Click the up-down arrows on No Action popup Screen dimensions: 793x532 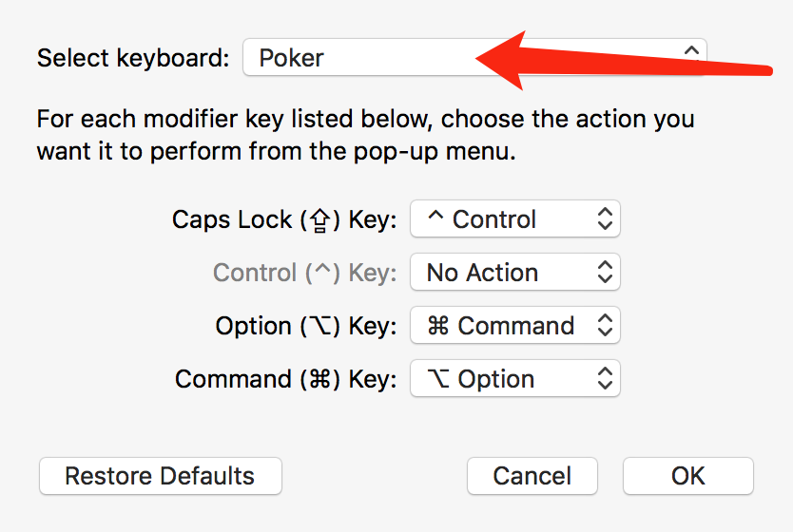[605, 273]
